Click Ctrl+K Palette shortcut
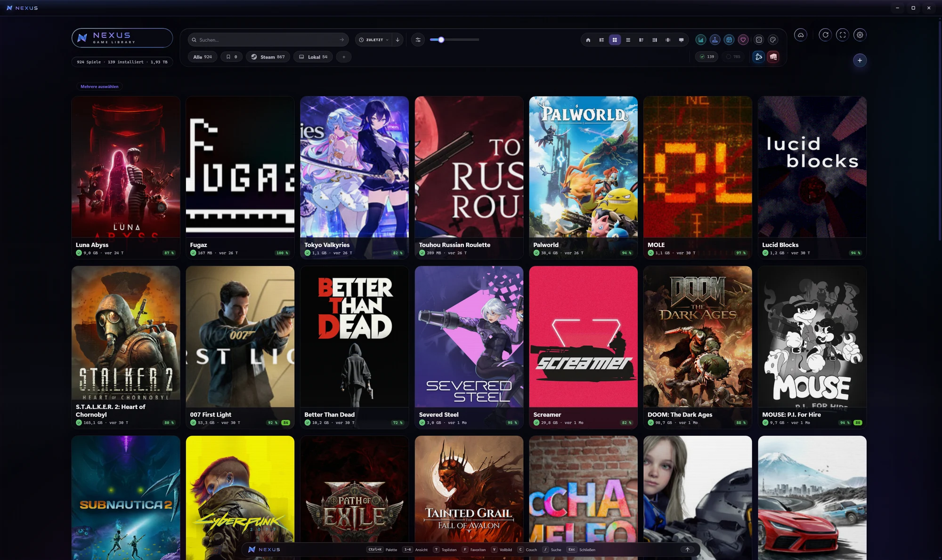The image size is (942, 560). pyautogui.click(x=382, y=550)
